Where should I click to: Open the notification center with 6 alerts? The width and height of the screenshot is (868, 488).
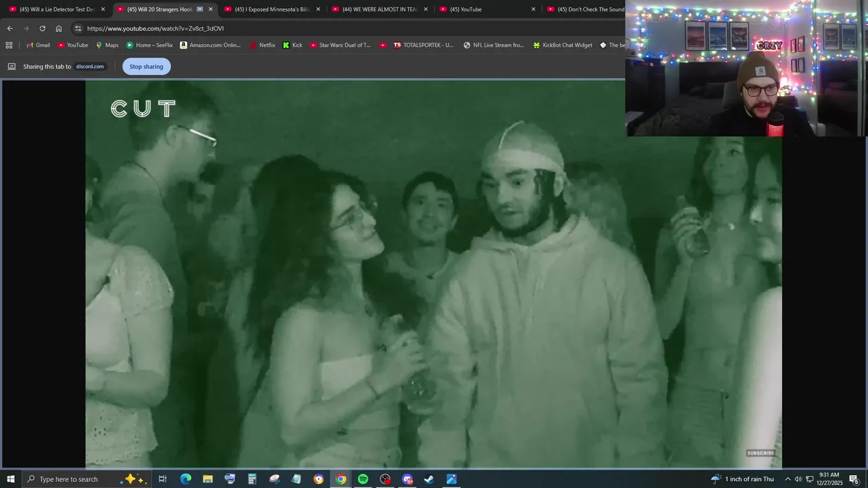pyautogui.click(x=854, y=479)
